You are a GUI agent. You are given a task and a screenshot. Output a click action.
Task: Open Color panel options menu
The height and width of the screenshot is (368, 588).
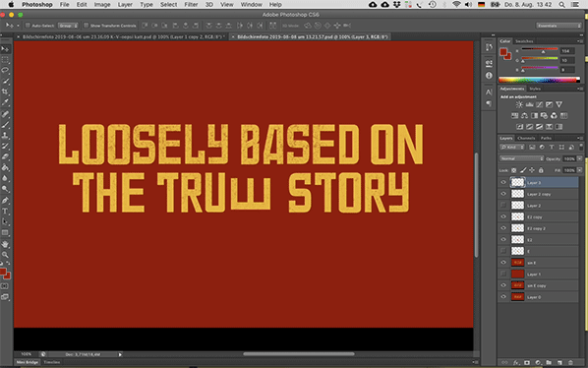click(x=579, y=41)
